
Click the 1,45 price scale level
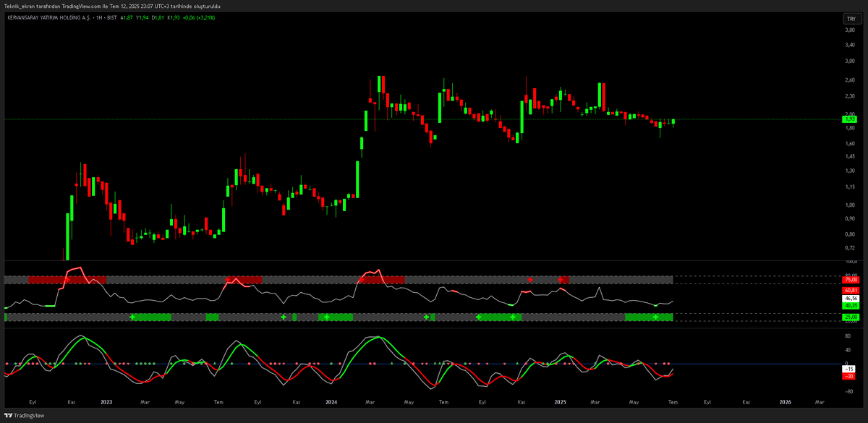click(849, 156)
